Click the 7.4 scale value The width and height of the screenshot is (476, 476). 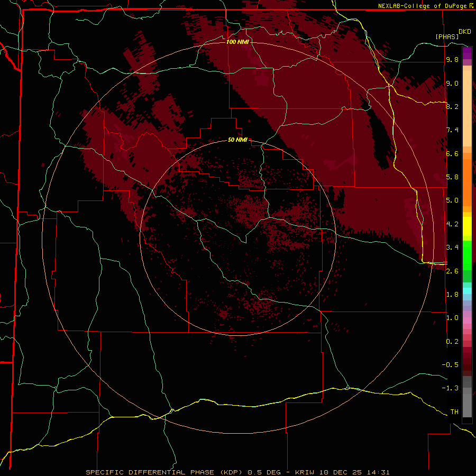452,130
